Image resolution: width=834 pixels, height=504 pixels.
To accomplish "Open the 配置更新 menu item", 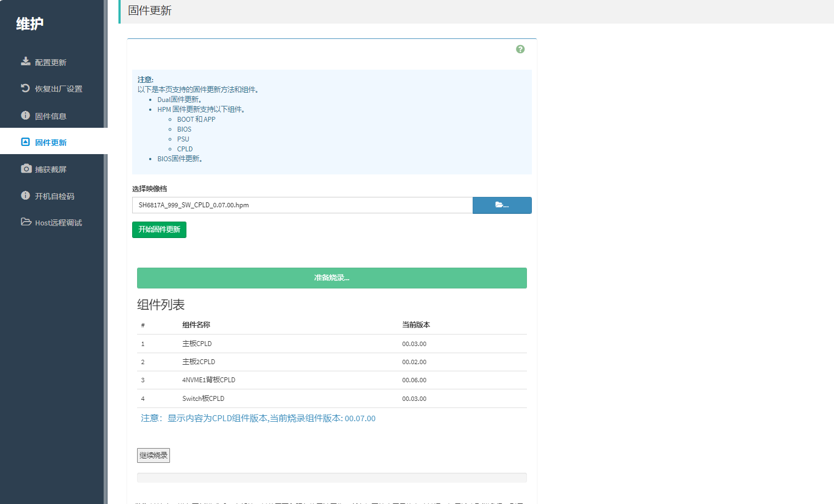I will 50,63.
